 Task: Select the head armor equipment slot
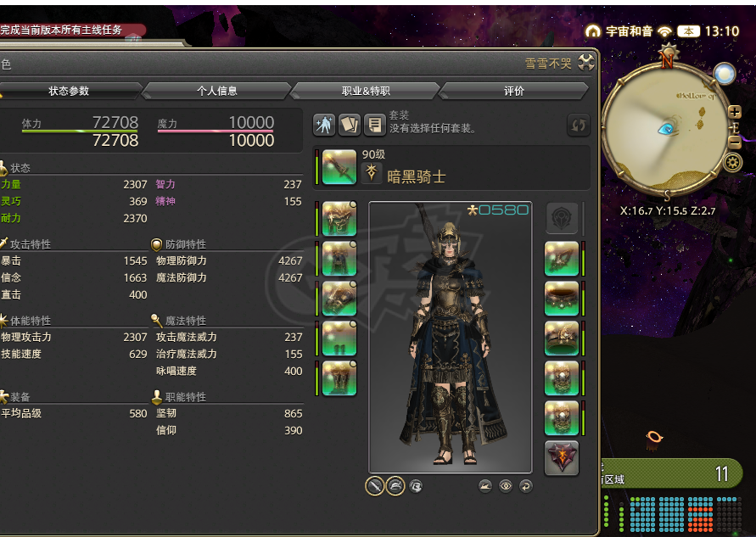point(339,218)
